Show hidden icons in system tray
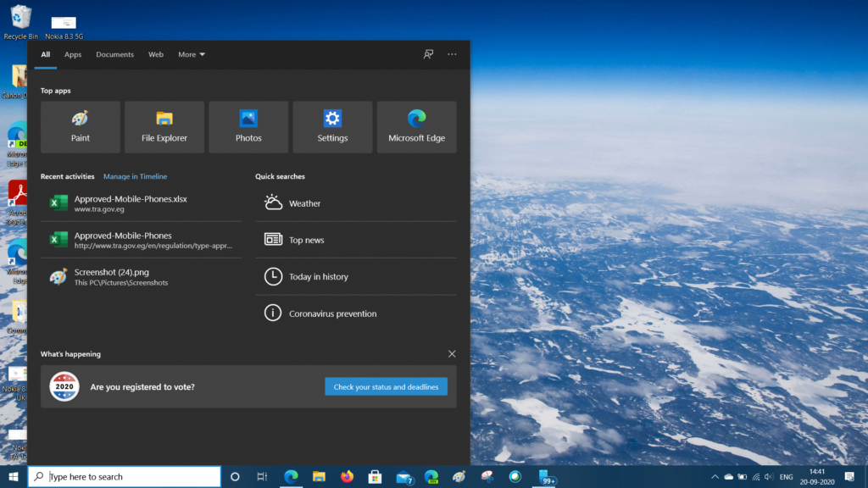Screen dimensions: 868x488 click(715, 476)
